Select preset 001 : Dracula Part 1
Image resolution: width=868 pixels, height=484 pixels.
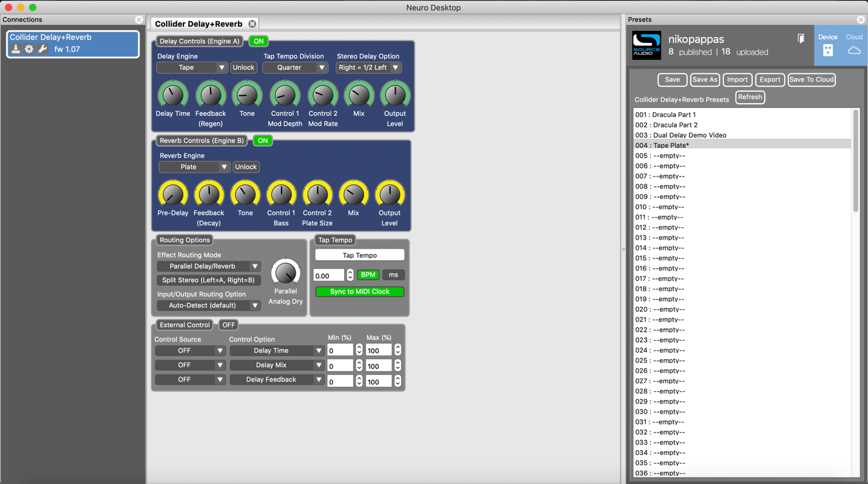[742, 115]
